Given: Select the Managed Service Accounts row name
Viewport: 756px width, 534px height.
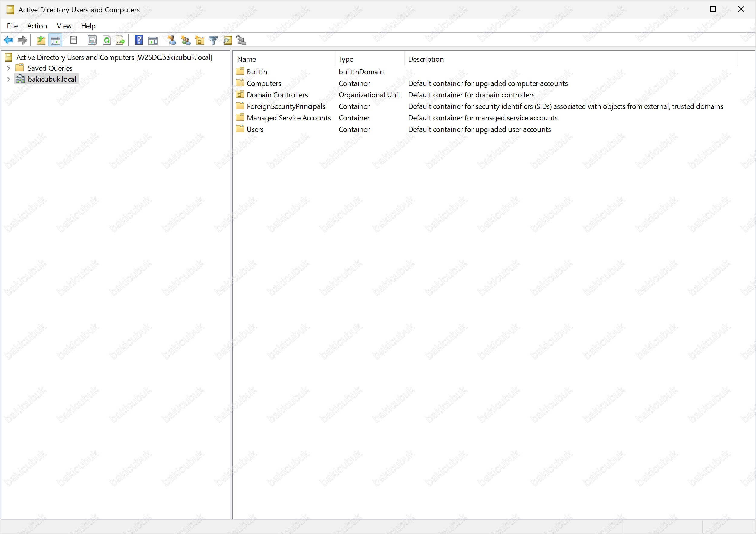Looking at the screenshot, I should 288,118.
